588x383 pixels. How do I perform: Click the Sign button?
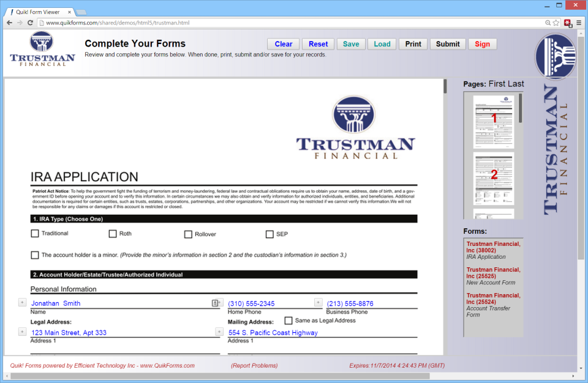click(482, 44)
